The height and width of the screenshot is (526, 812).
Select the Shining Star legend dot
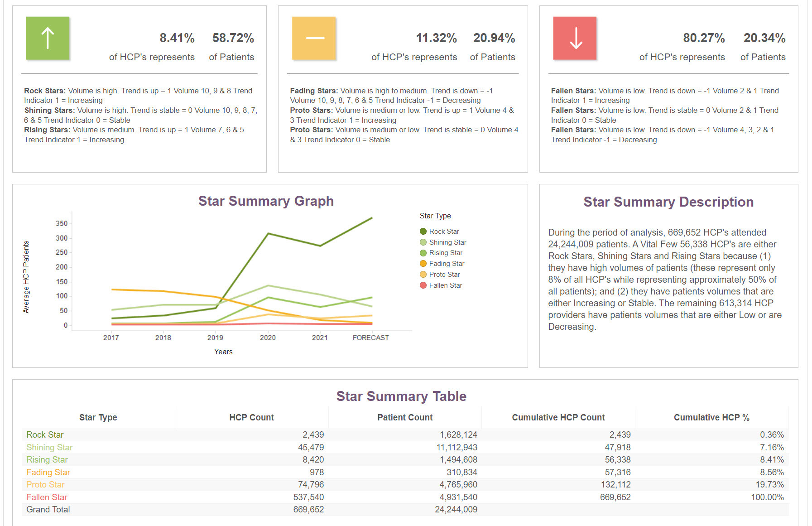(x=423, y=242)
